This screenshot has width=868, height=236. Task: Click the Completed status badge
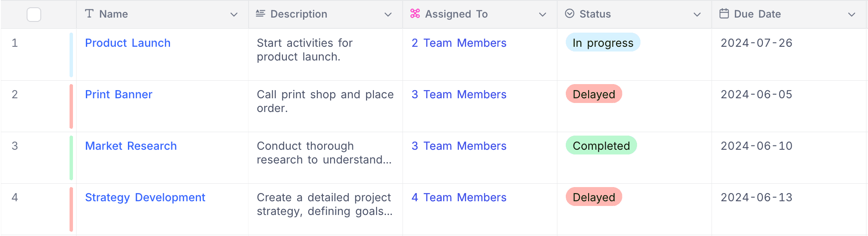pyautogui.click(x=601, y=145)
